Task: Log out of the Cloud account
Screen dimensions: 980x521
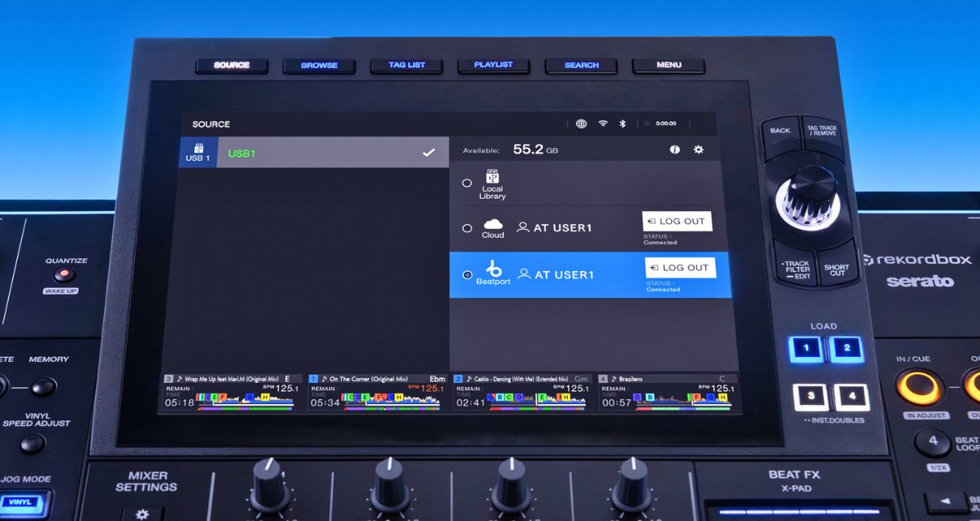Action: (x=677, y=222)
